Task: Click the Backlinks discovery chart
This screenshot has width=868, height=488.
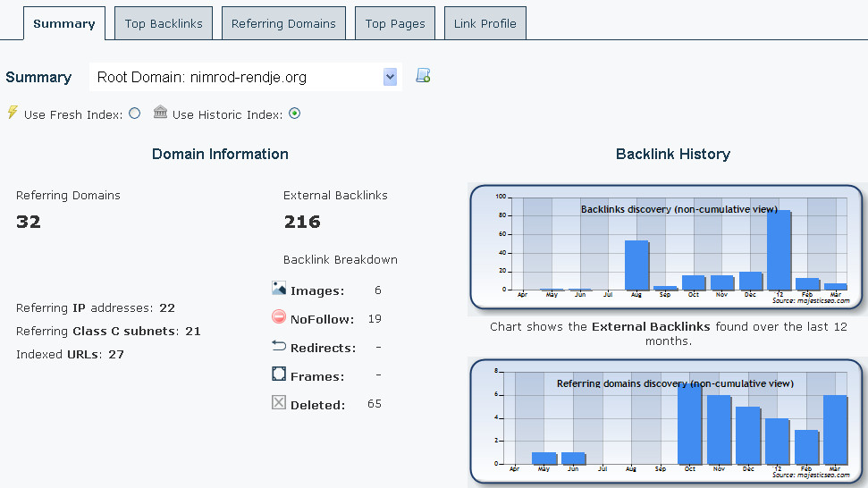Action: pyautogui.click(x=666, y=246)
